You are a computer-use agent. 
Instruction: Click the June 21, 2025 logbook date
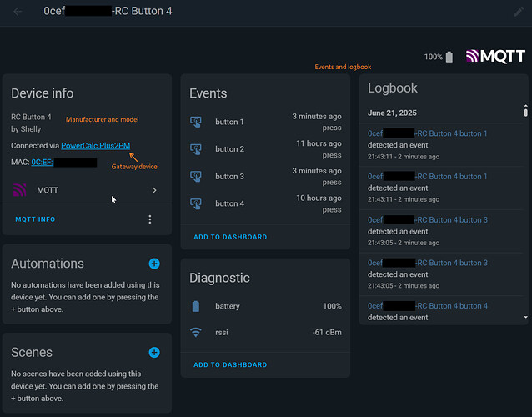392,113
